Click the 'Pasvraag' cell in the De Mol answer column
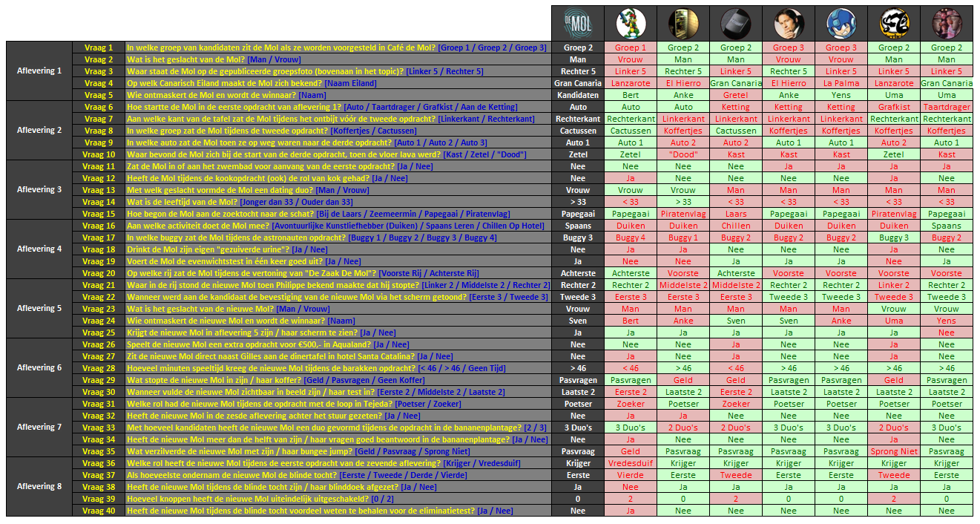The width and height of the screenshot is (980, 524). pyautogui.click(x=577, y=451)
